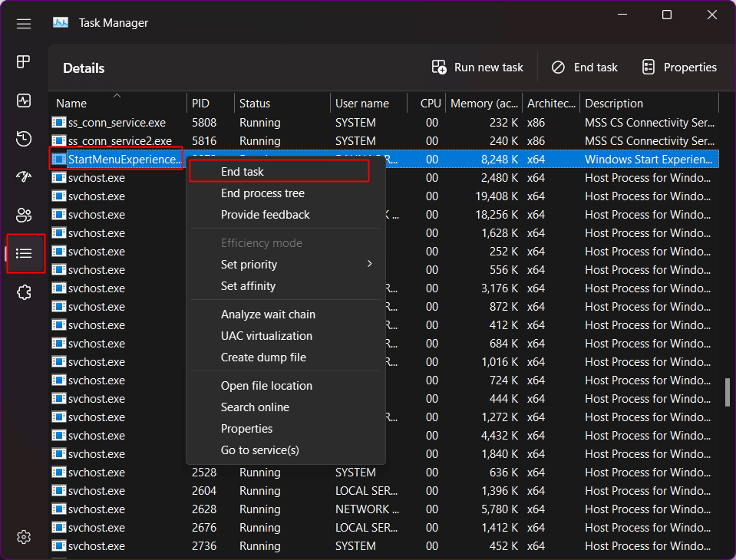Click the NETWORK user name cell
Image resolution: width=736 pixels, height=560 pixels.
tap(367, 509)
